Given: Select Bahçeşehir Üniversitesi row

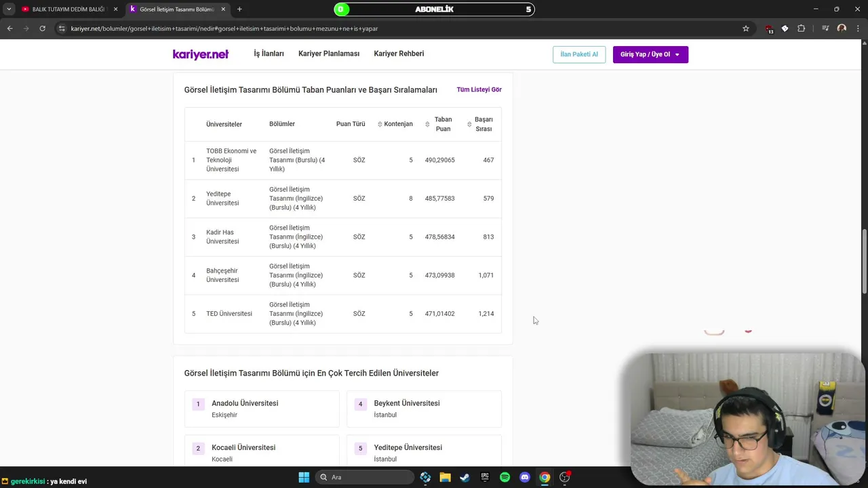Looking at the screenshot, I should coord(342,275).
